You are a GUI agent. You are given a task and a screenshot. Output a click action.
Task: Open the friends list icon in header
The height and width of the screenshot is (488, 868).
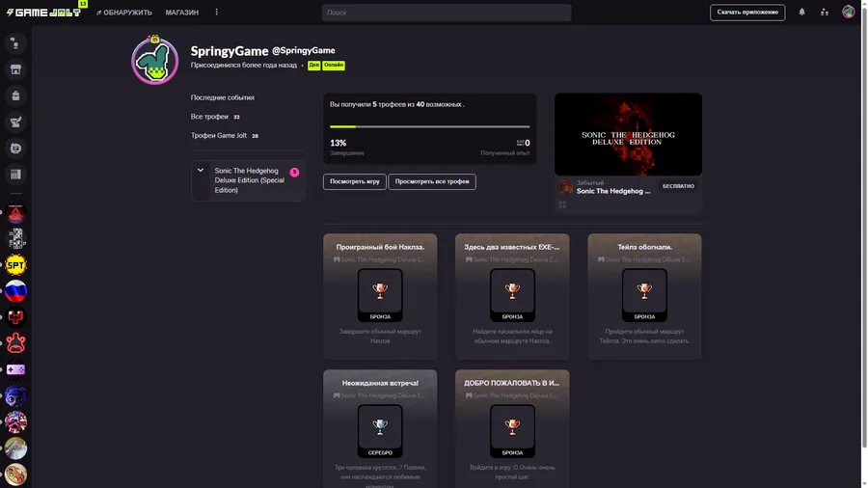point(825,13)
